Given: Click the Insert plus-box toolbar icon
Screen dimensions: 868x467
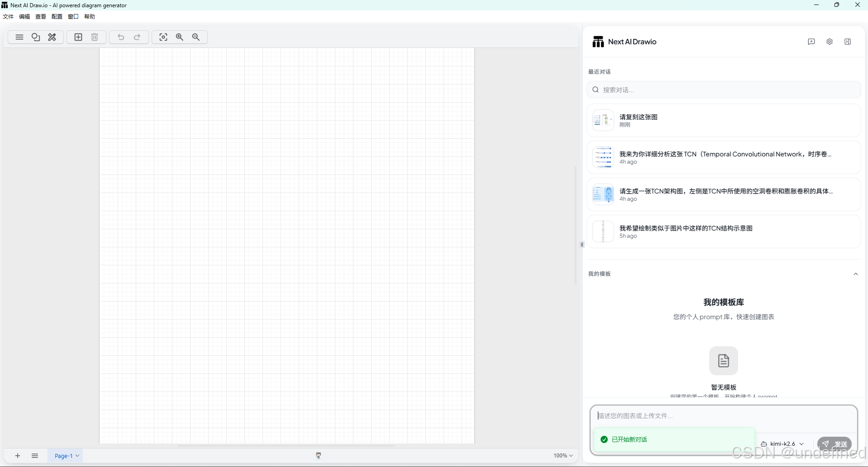Looking at the screenshot, I should [x=78, y=37].
